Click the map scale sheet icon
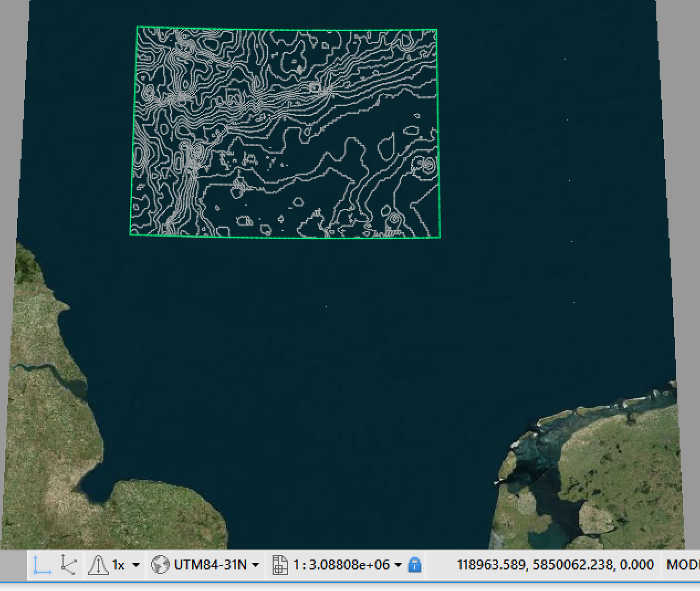Viewport: 700px width, 591px height. 280,565
